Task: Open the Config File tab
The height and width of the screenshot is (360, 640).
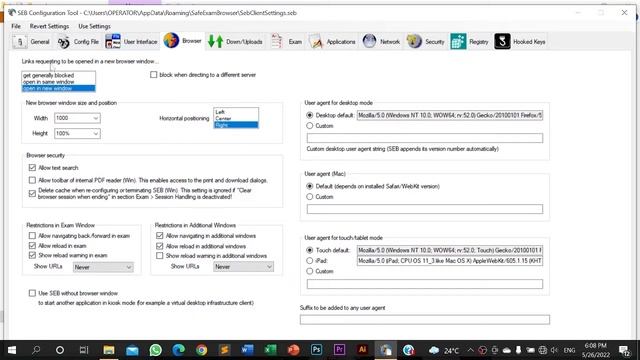Action: (x=78, y=42)
